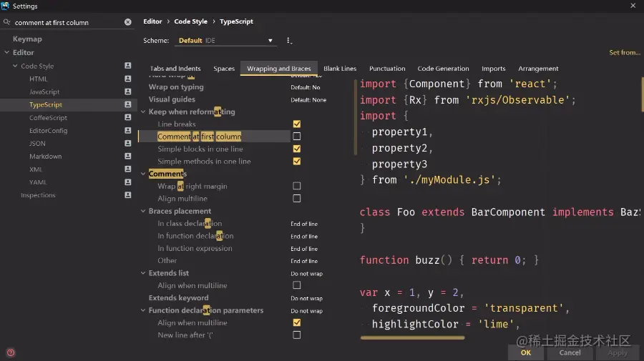Switch to Blank Lines tab
The height and width of the screenshot is (361, 644).
click(x=340, y=69)
